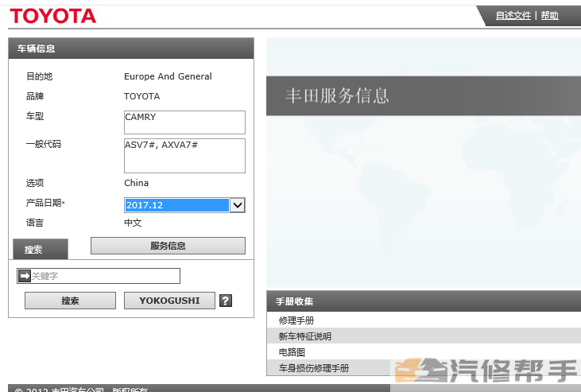The height and width of the screenshot is (392, 581).
Task: Click the TOYOTA logo
Action: pyautogui.click(x=52, y=16)
